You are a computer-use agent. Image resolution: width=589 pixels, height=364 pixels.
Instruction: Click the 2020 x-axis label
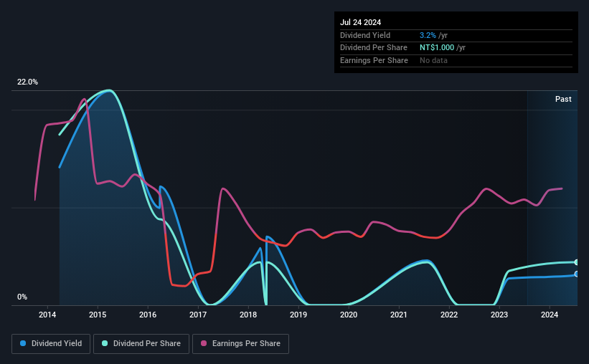click(349, 315)
